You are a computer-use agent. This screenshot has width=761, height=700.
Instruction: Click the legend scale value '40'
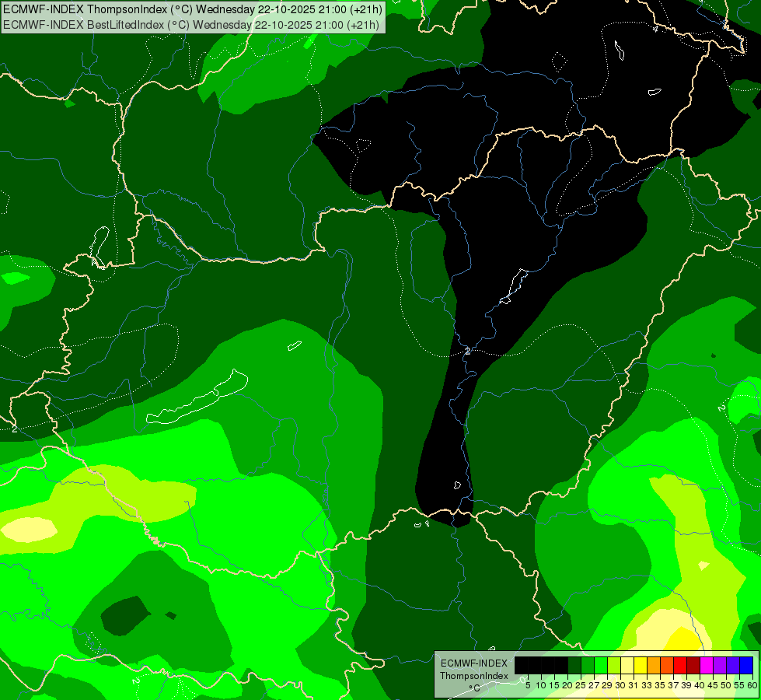point(700,685)
